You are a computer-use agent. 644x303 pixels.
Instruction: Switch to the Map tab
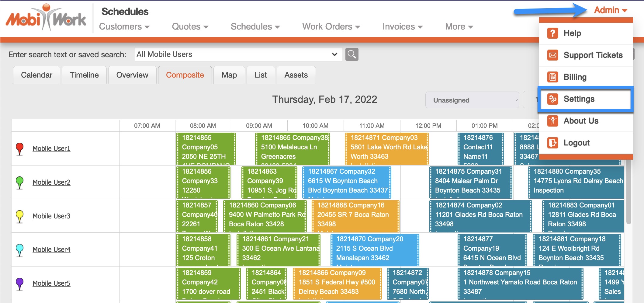click(229, 75)
